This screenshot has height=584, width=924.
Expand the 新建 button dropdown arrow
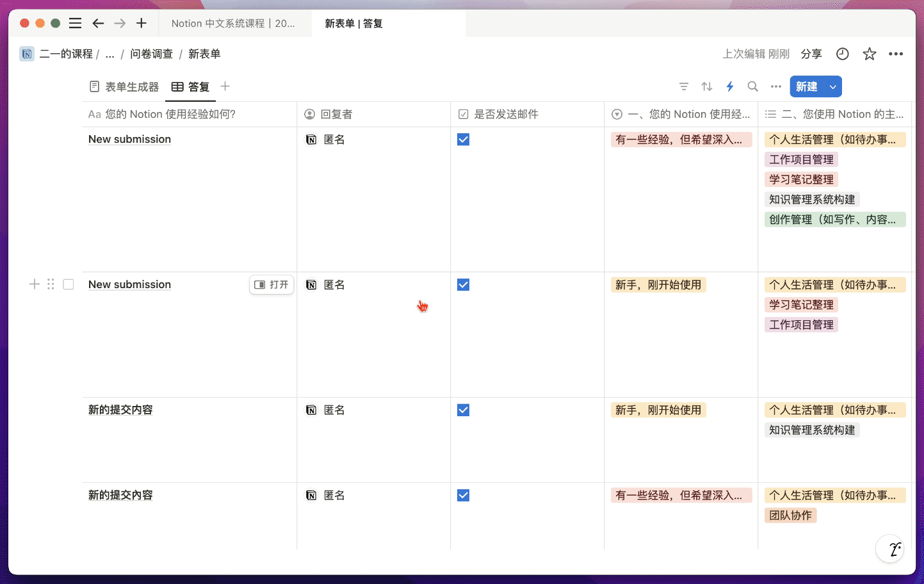(x=833, y=86)
